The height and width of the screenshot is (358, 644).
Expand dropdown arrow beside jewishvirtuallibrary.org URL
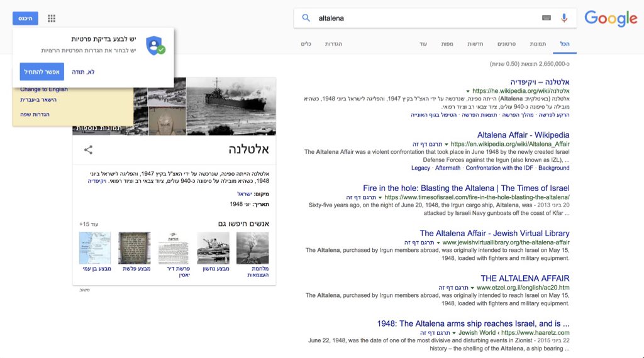[438, 243]
